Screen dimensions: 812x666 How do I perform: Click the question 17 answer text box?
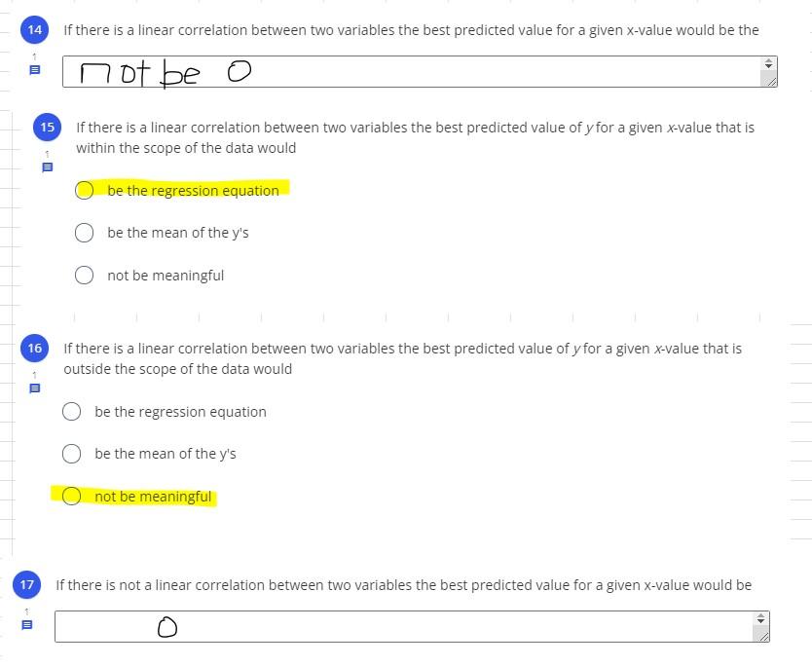click(404, 627)
